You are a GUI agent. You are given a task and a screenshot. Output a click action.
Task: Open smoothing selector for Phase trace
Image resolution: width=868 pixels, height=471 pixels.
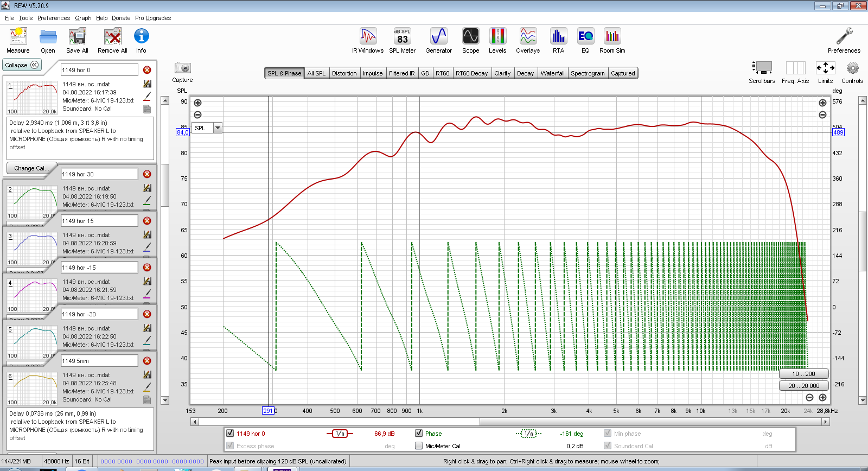[x=528, y=433]
